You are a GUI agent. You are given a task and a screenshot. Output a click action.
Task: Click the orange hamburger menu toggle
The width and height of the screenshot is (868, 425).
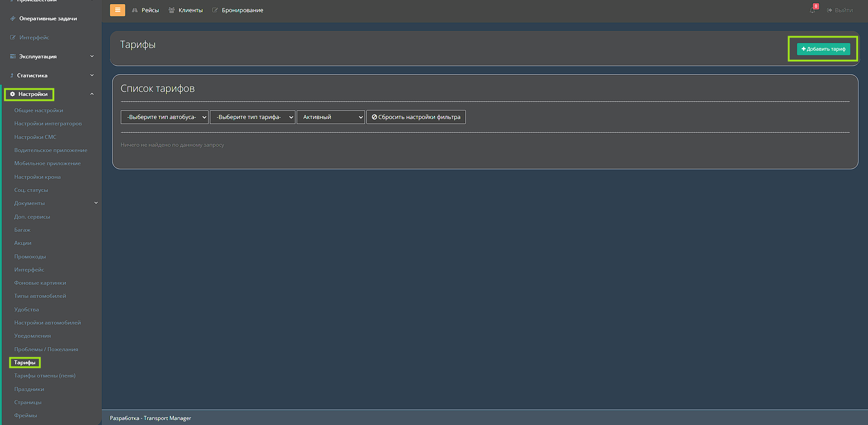pyautogui.click(x=117, y=10)
